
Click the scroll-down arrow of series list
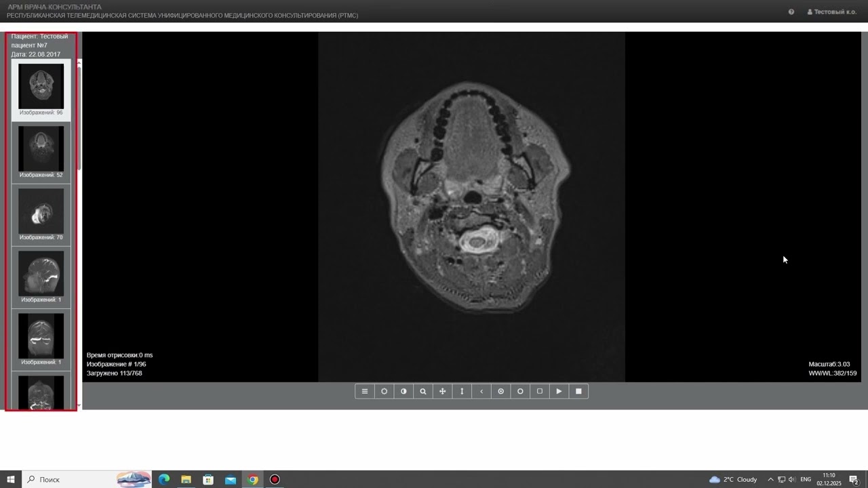pyautogui.click(x=79, y=406)
